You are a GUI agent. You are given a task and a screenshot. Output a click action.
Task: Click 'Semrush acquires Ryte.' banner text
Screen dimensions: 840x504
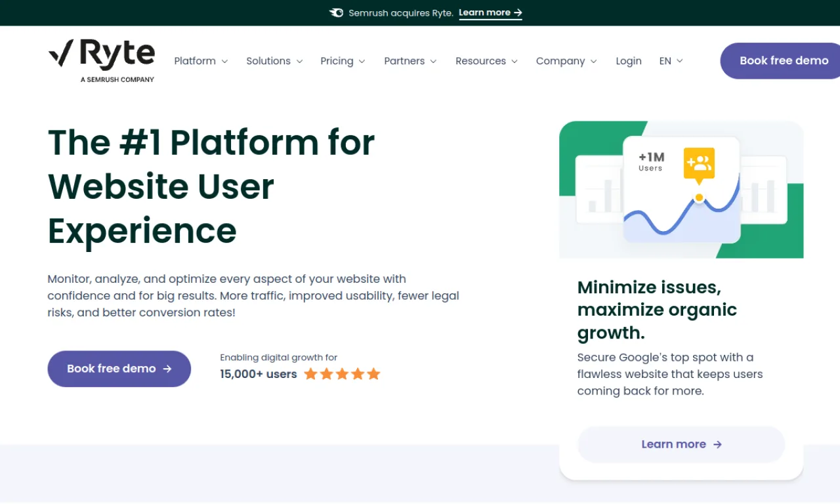point(401,12)
